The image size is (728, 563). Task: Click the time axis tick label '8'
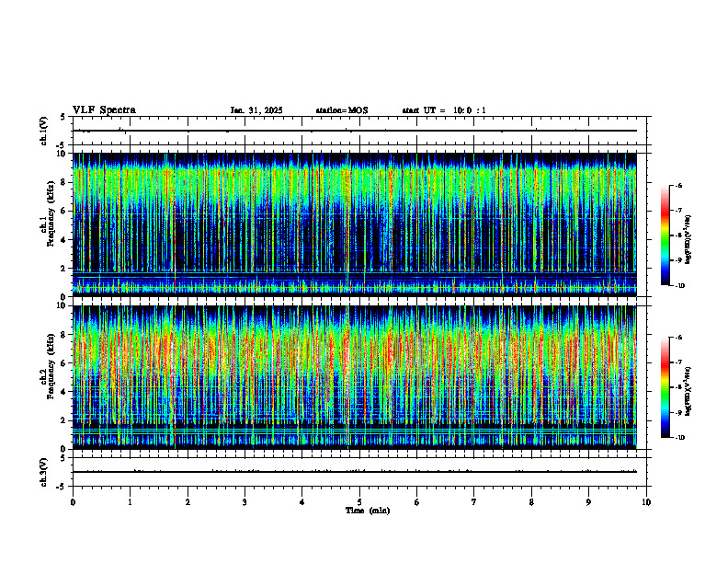[531, 502]
